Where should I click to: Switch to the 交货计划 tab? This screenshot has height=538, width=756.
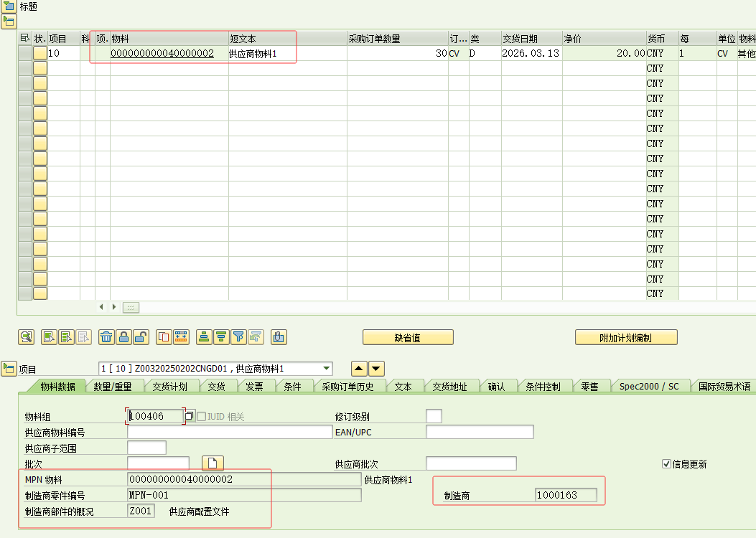click(169, 387)
